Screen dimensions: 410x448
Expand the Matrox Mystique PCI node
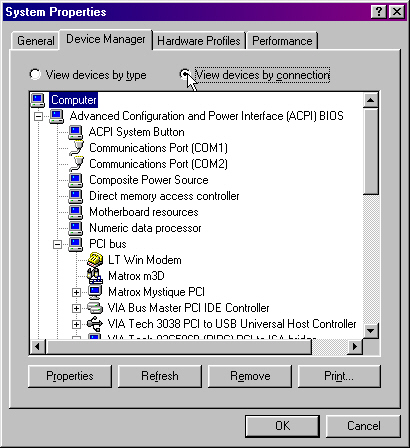pyautogui.click(x=76, y=292)
